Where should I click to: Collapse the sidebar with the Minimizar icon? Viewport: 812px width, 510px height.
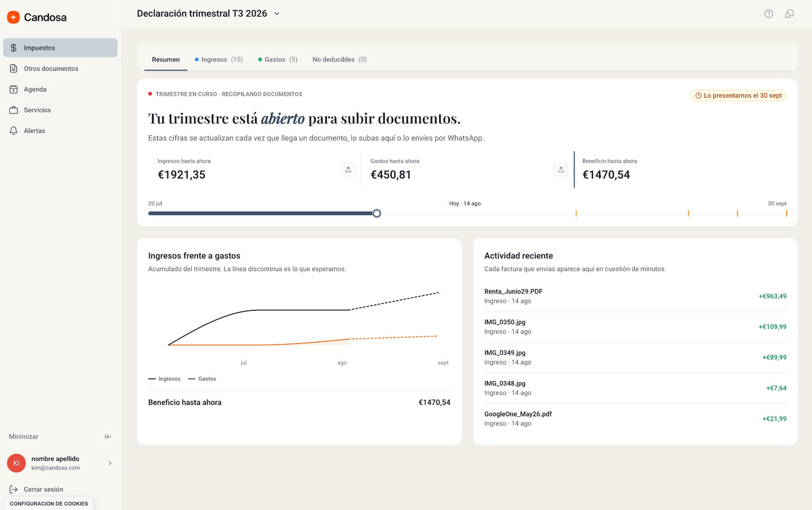(108, 437)
